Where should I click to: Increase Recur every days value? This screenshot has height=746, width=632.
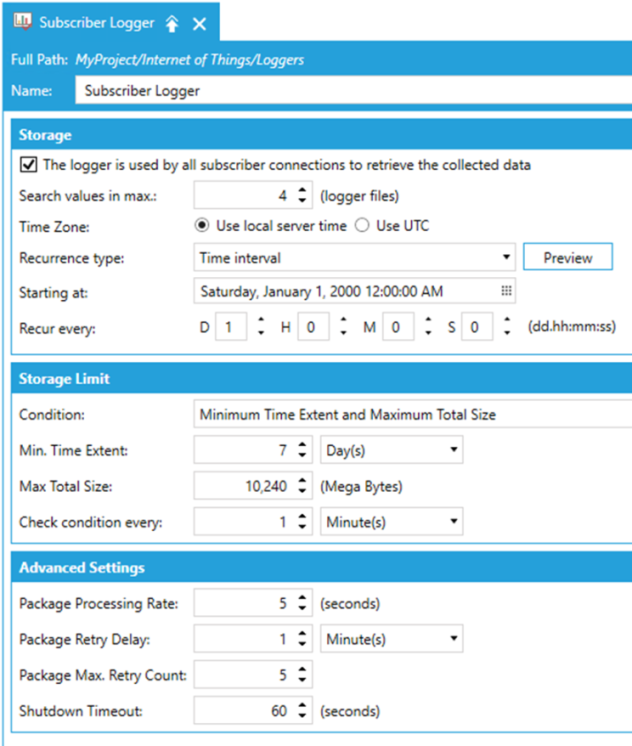pyautogui.click(x=261, y=320)
